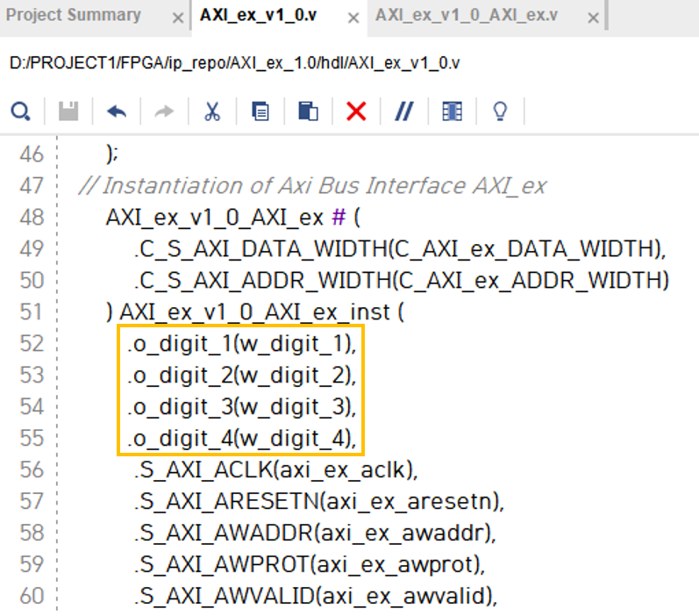Click line number 52 in gutter
The image size is (699, 616).
(x=32, y=344)
